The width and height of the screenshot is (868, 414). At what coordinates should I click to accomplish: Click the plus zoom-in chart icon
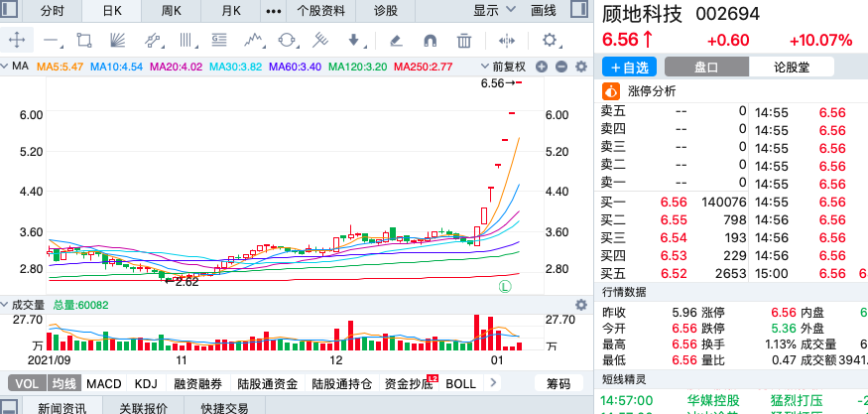coord(542,67)
